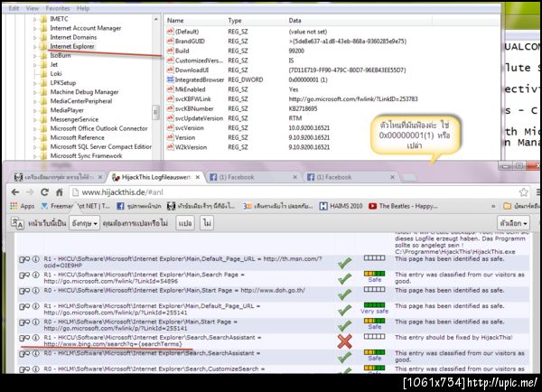Select the MkEnabled value icon

tap(170, 89)
